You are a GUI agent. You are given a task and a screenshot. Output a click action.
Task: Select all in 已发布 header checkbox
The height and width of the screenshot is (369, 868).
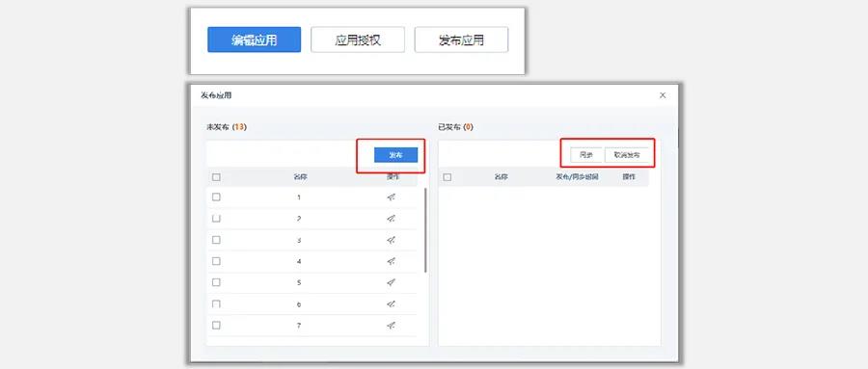coord(448,177)
